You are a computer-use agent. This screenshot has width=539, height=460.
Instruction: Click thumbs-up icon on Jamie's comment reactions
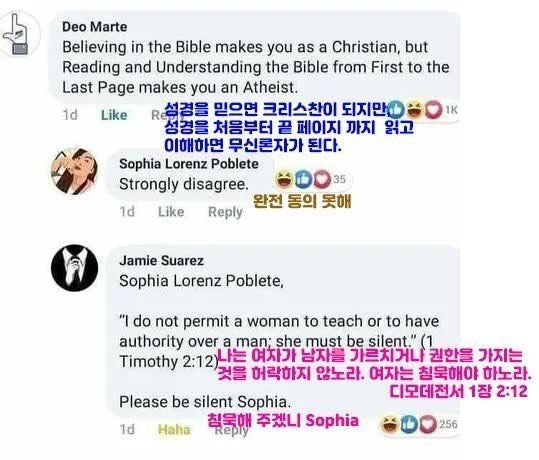(409, 424)
